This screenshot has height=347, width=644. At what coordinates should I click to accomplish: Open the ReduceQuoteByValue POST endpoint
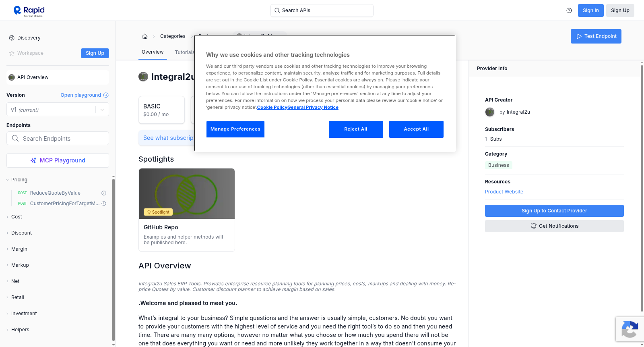click(x=55, y=193)
